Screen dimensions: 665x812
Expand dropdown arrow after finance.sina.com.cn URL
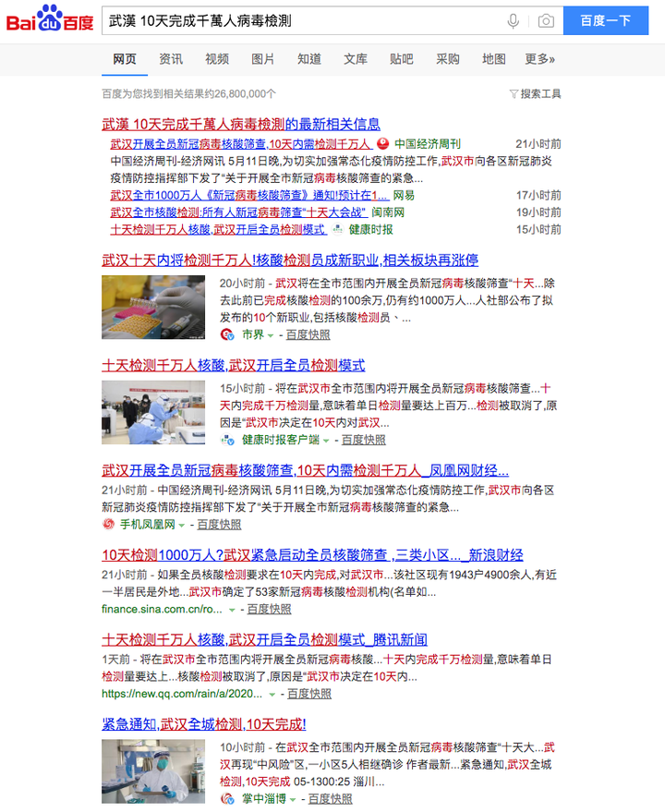[x=232, y=610]
